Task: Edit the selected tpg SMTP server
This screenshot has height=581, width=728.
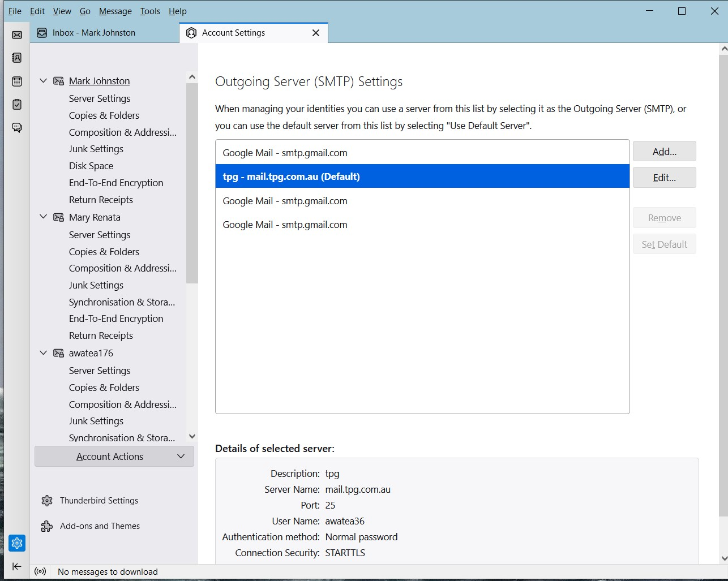Action: (664, 177)
